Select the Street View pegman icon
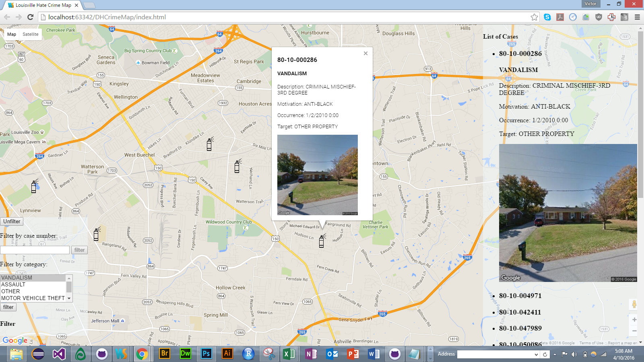 point(634,304)
